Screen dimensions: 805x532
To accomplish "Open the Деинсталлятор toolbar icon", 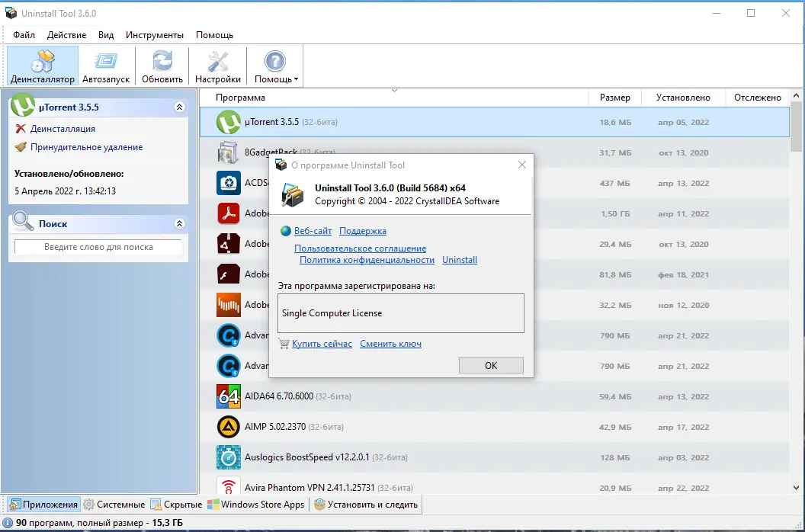I will click(x=43, y=61).
